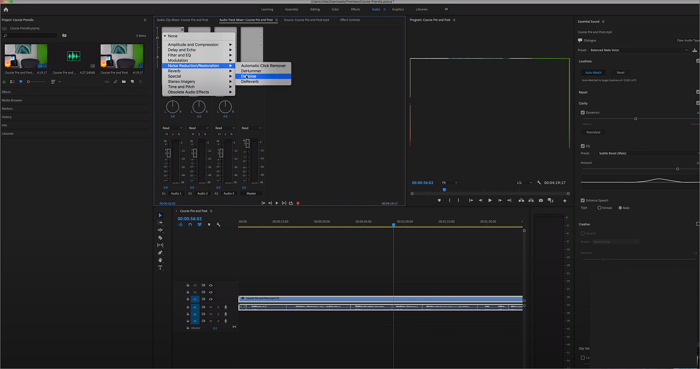Select the Selection arrow tool
Image resolution: width=700 pixels, height=369 pixels.
point(160,215)
